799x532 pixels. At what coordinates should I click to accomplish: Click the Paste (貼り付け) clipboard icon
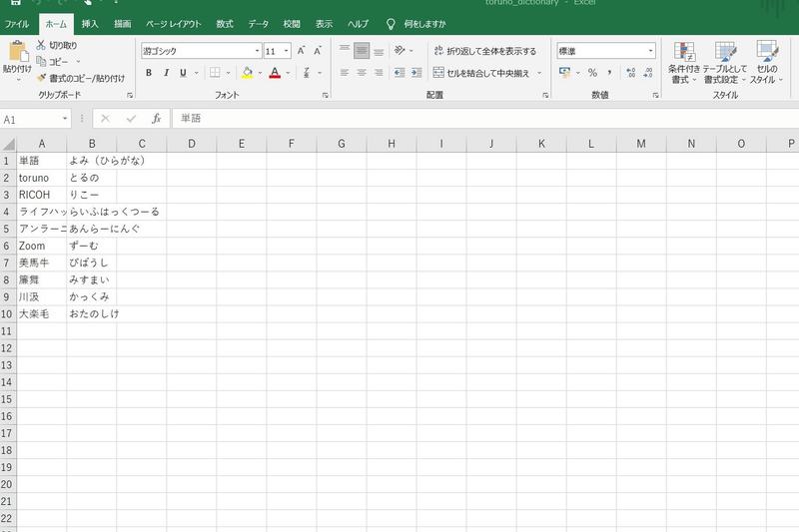pos(17,52)
